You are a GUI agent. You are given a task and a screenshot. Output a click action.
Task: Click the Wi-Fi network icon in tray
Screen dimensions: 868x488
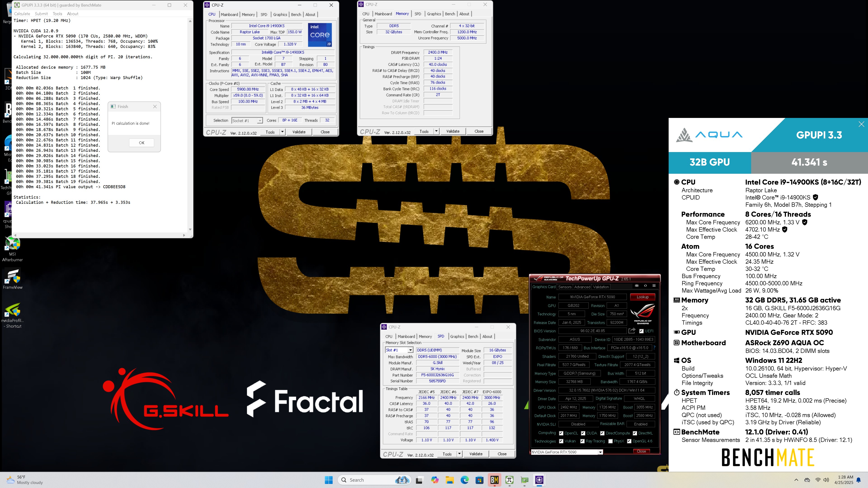point(817,480)
